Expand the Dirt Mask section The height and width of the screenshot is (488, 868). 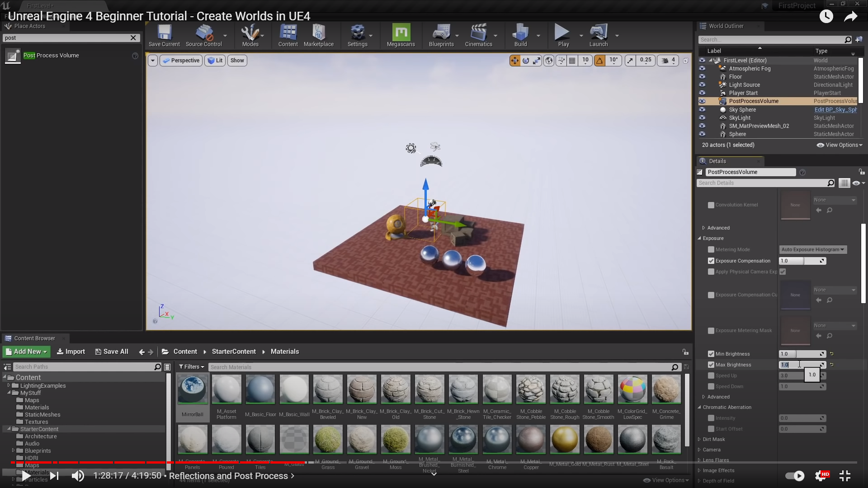713,440
